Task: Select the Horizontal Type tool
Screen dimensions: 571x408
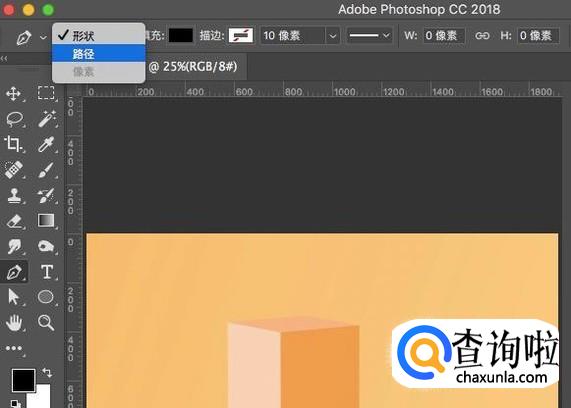Action: click(x=47, y=272)
